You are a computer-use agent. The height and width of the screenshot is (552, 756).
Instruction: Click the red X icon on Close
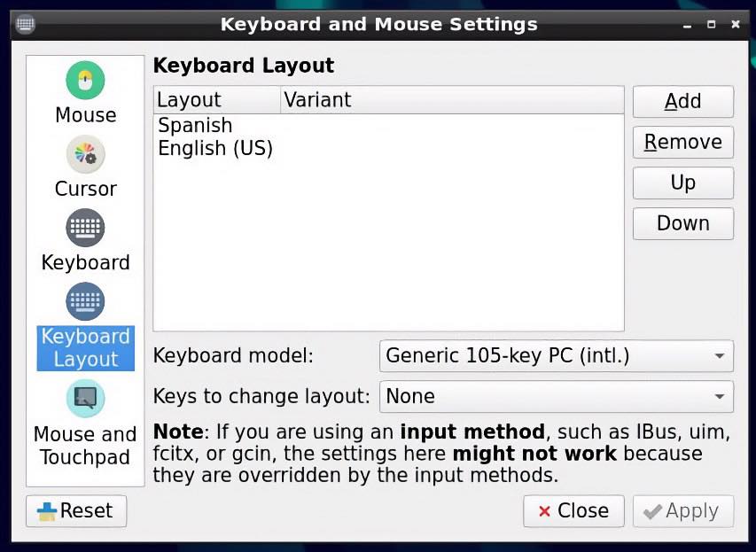(544, 511)
